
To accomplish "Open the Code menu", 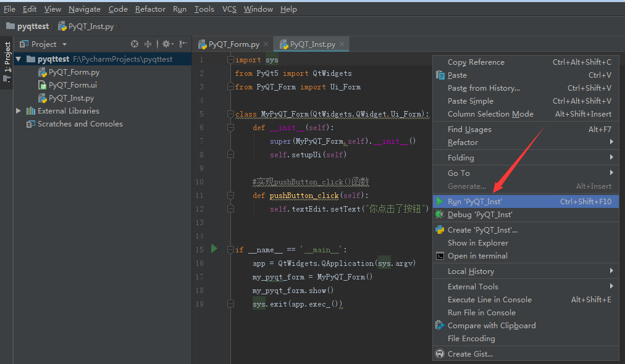I will click(118, 9).
